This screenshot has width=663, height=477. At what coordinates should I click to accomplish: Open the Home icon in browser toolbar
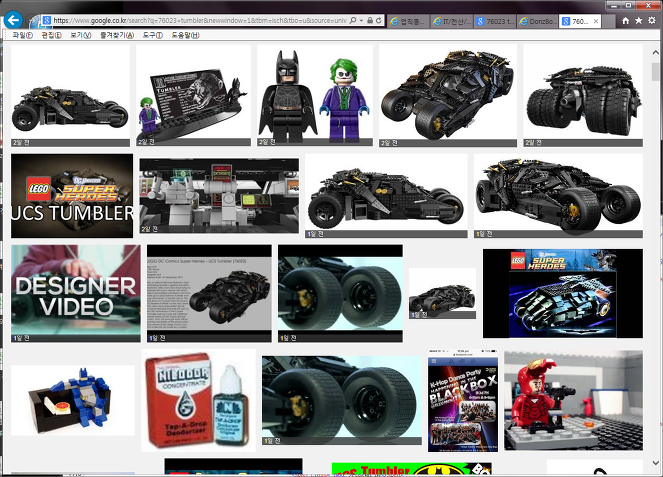(625, 20)
